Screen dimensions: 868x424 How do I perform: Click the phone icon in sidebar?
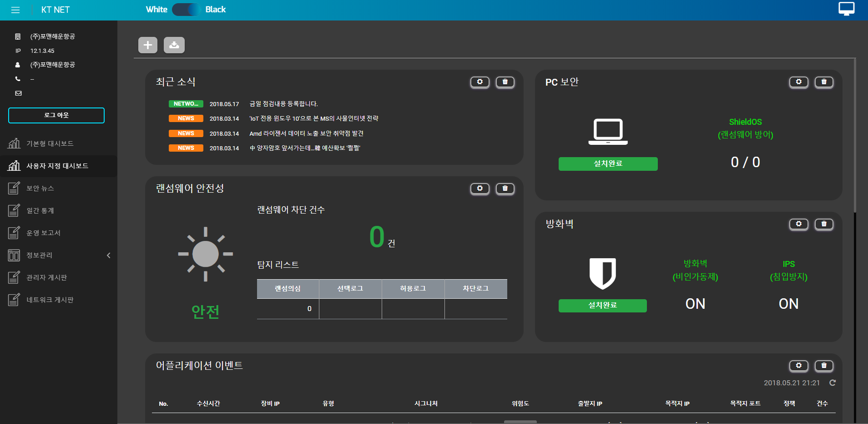click(18, 79)
